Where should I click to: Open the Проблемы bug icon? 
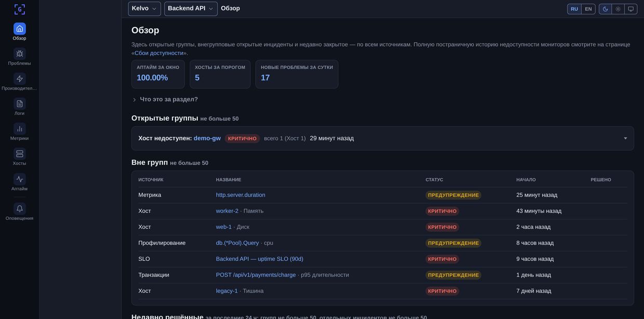20,53
